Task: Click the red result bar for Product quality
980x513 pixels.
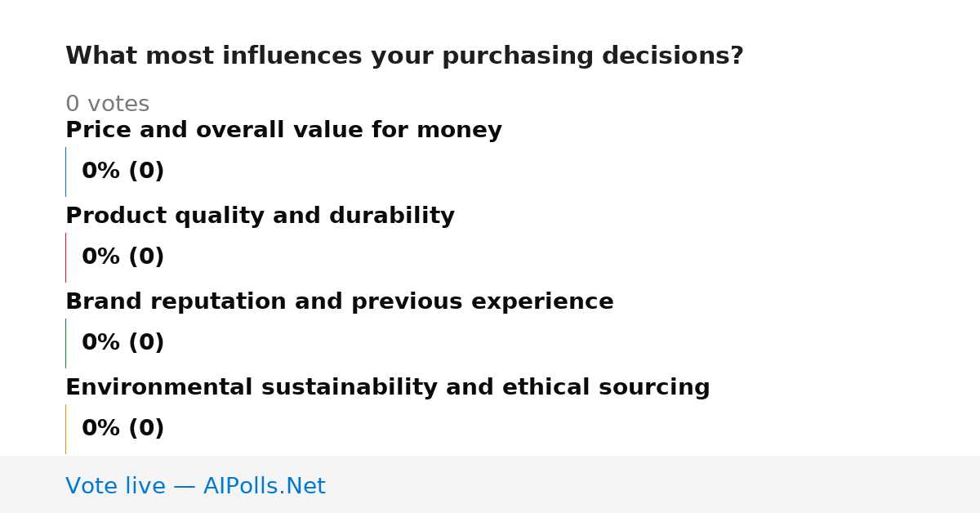Action: [65, 257]
